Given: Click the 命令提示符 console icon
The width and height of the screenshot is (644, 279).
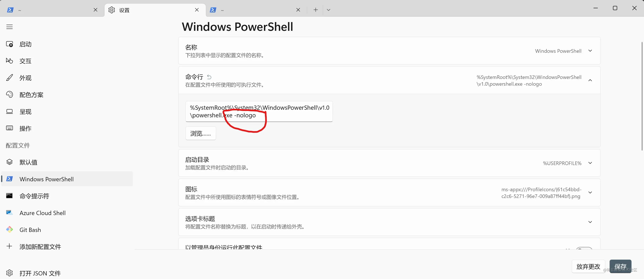Looking at the screenshot, I should [x=10, y=196].
